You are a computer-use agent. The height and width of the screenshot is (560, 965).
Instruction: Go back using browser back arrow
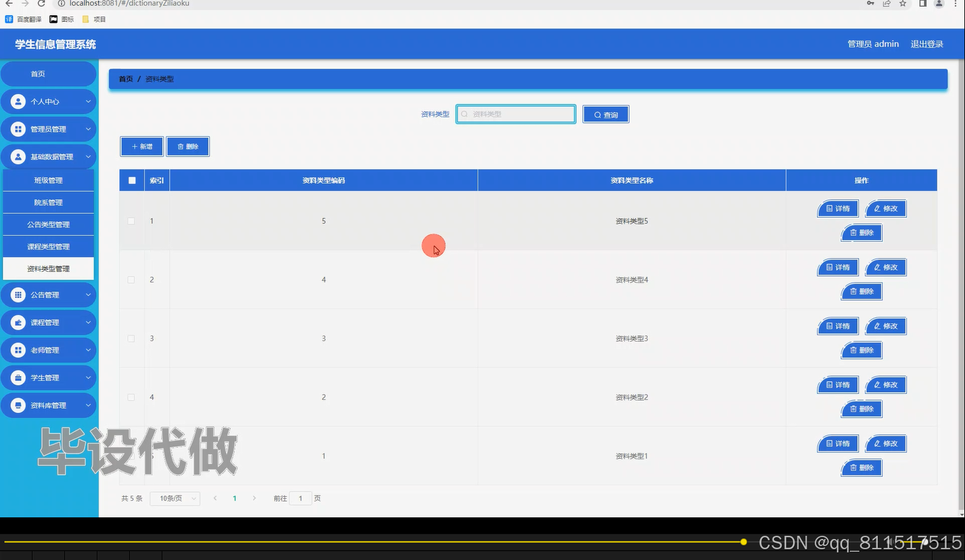coord(8,3)
